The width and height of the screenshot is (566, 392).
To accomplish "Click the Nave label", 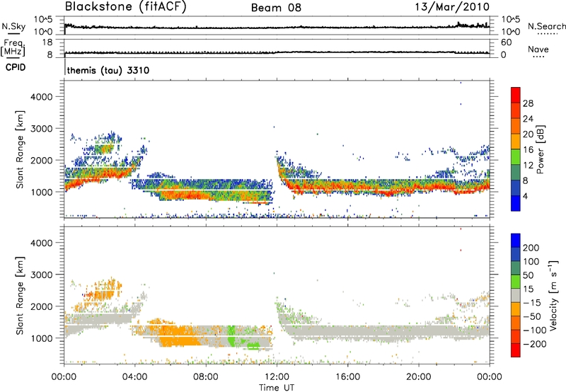I will (538, 49).
